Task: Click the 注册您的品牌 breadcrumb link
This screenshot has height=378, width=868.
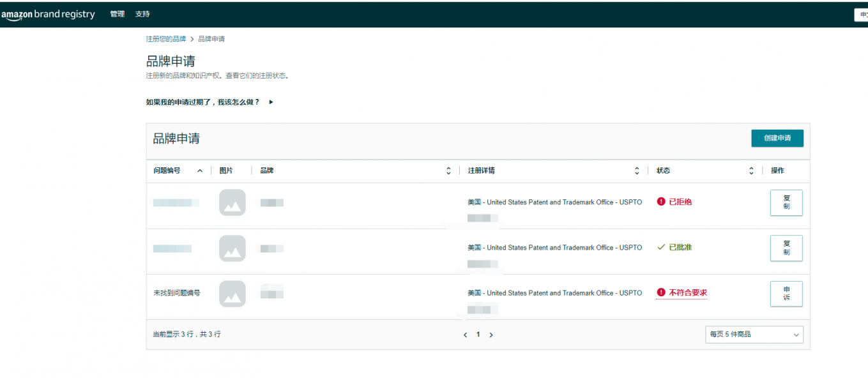Action: point(166,39)
